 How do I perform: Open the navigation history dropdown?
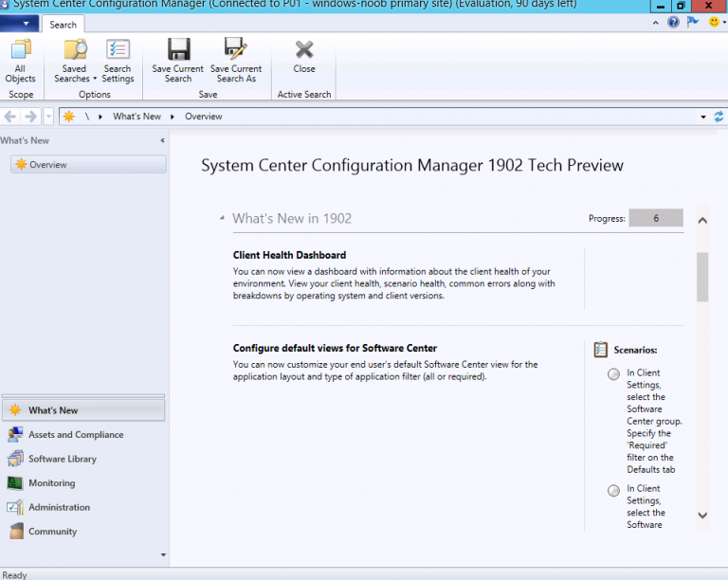point(48,117)
